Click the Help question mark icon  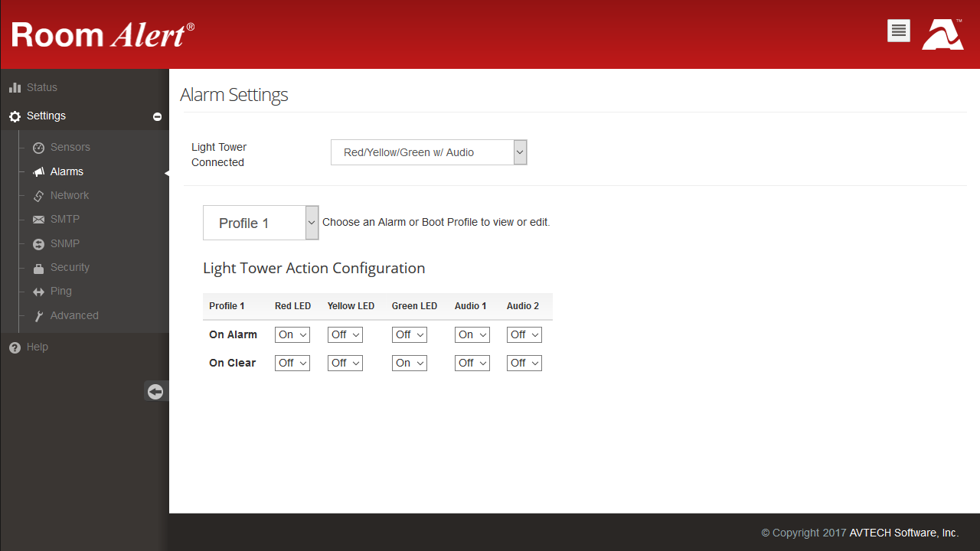pos(15,347)
